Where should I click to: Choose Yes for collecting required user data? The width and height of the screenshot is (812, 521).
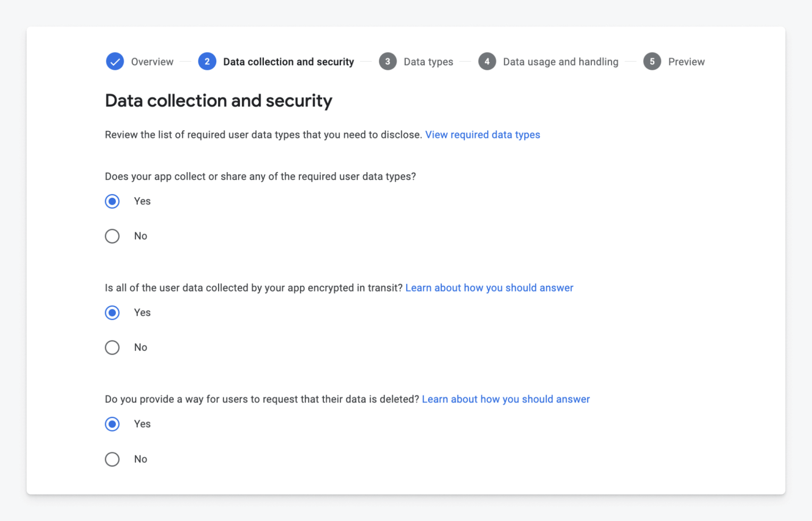coord(112,201)
